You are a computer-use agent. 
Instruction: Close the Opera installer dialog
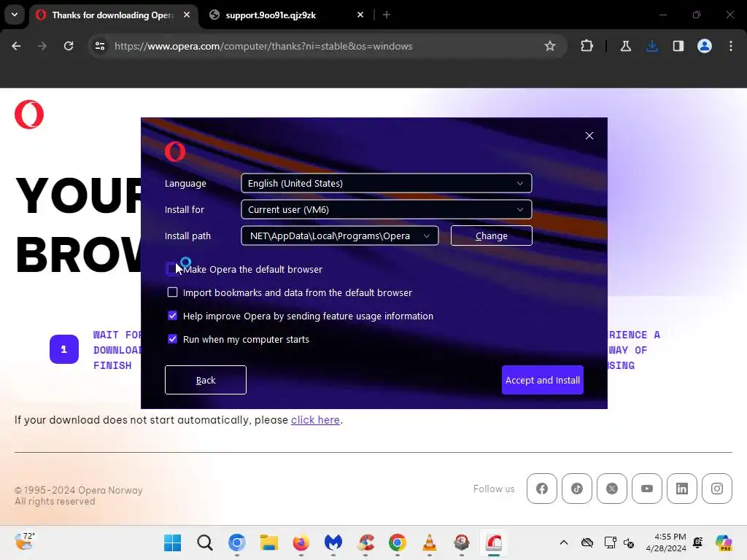point(589,136)
